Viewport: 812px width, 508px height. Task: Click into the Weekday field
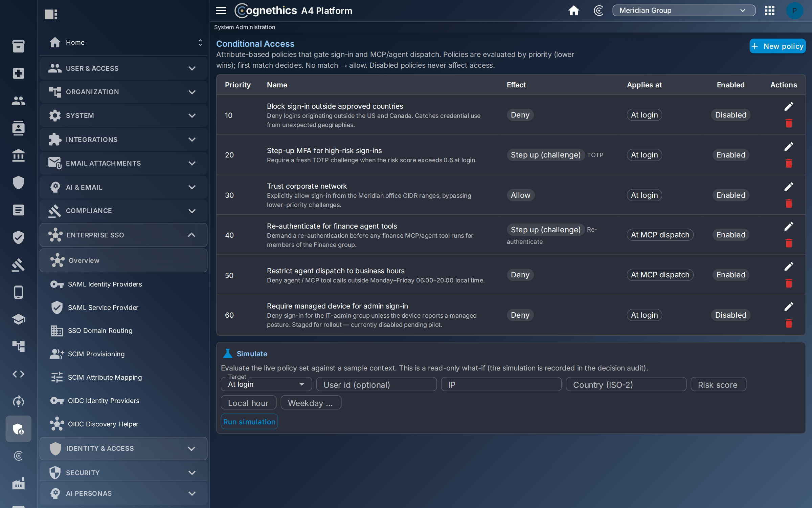(x=311, y=403)
